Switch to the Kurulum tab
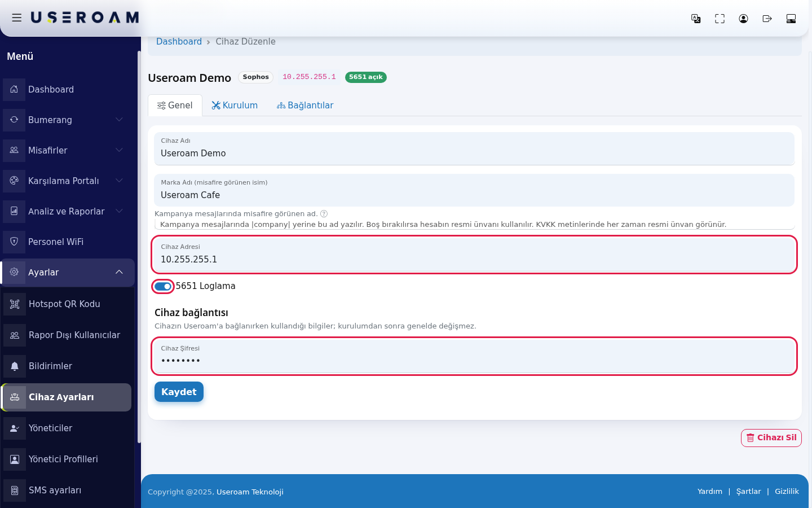Screen dimensions: 812x508 (235, 106)
